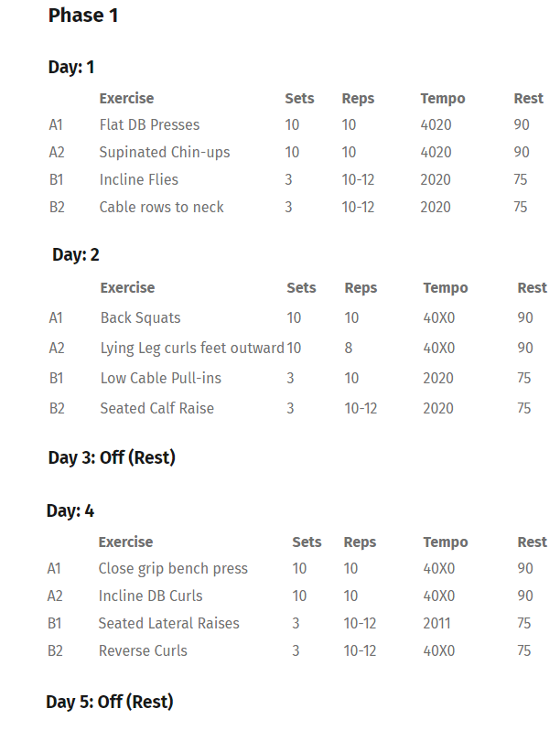Image resolution: width=560 pixels, height=730 pixels.
Task: Click the "Phase 1" heading
Action: [x=83, y=16]
